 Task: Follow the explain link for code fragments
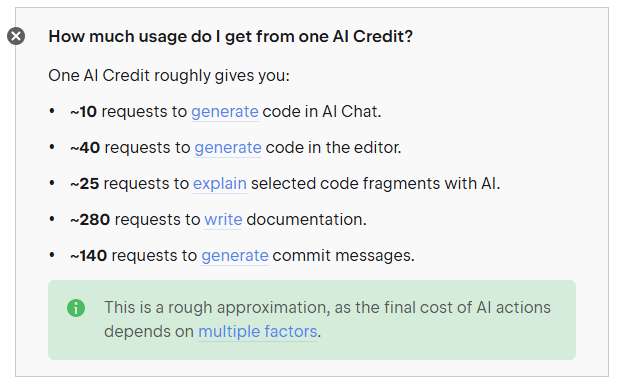(220, 184)
